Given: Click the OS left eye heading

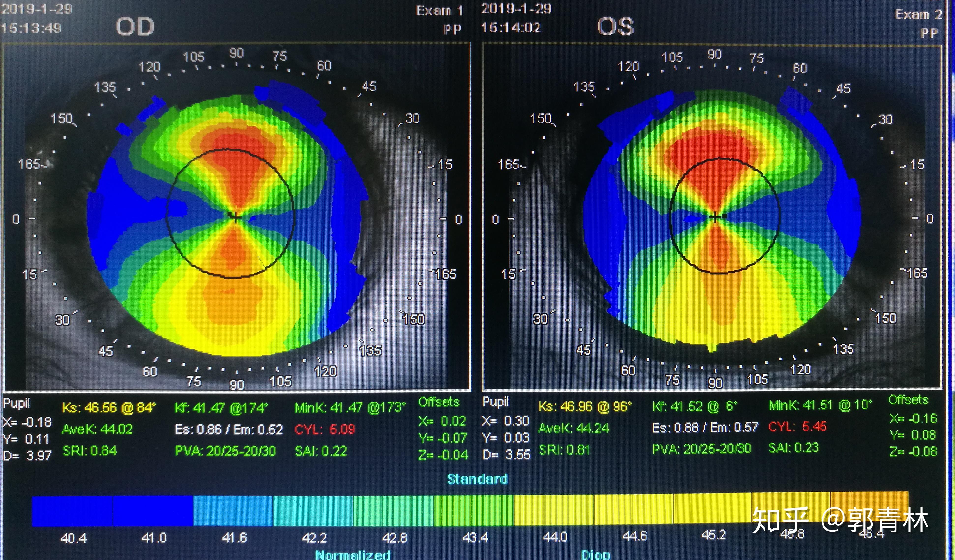Looking at the screenshot, I should [x=616, y=26].
